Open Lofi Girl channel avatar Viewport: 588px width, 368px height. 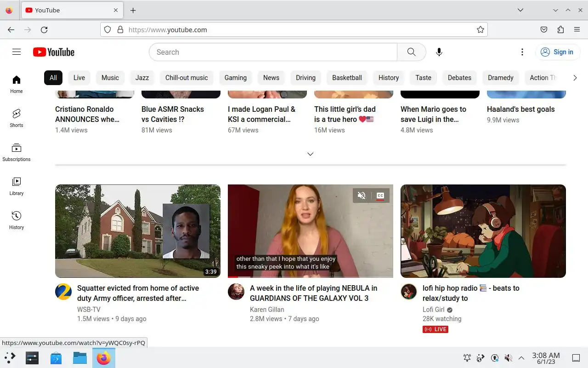[409, 292]
